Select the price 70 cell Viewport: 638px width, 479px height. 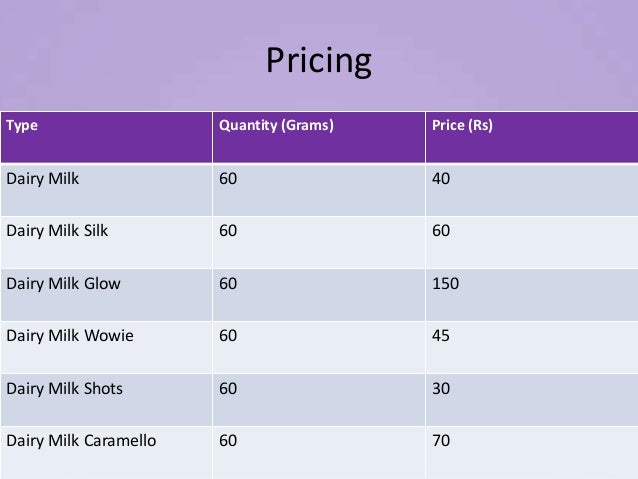tap(441, 439)
